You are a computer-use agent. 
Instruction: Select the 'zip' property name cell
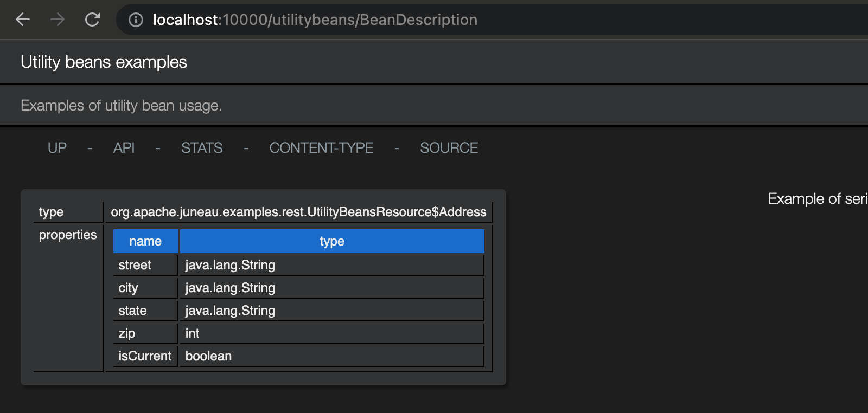pyautogui.click(x=127, y=333)
